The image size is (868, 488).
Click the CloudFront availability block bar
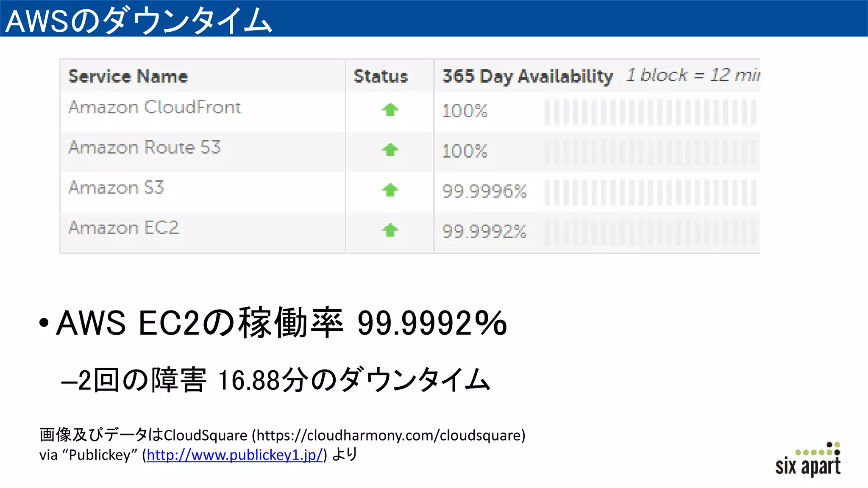pos(650,112)
